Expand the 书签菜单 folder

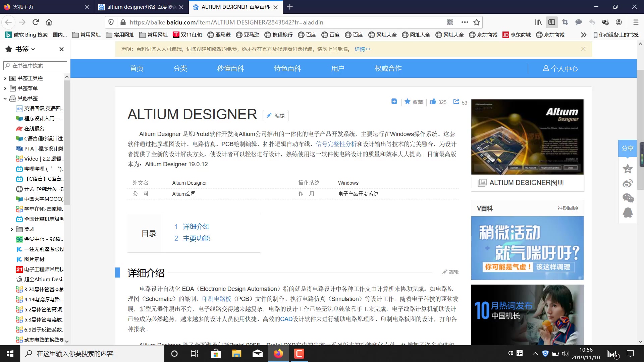tap(5, 88)
